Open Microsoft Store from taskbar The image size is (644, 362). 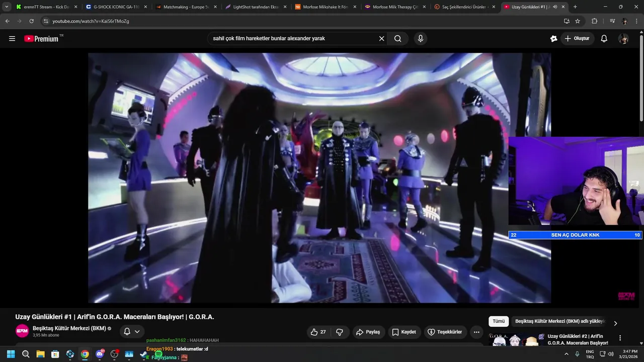click(x=55, y=354)
